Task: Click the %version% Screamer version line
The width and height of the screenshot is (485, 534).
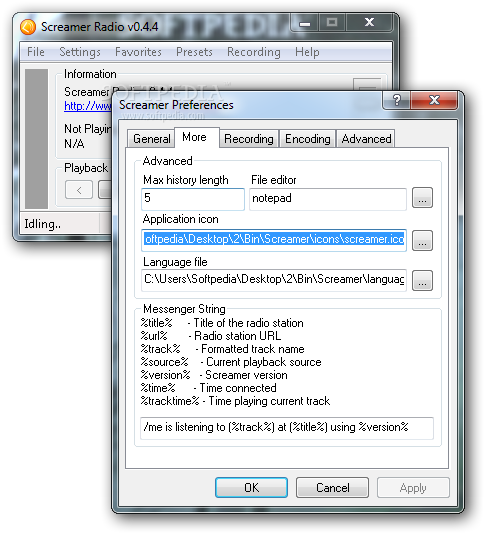Action: coord(214,375)
